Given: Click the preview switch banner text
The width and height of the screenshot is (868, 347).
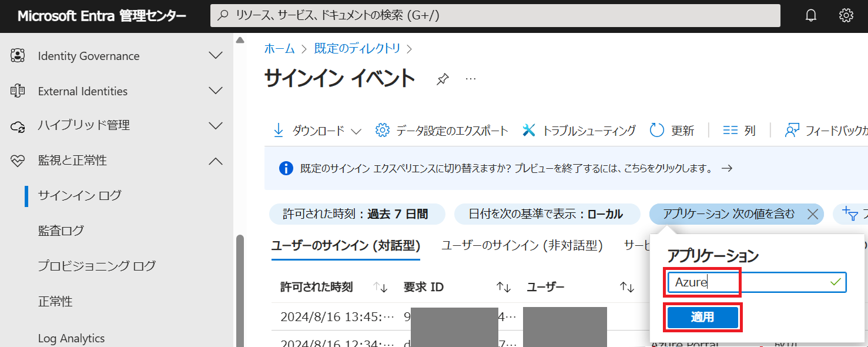Looking at the screenshot, I should point(506,169).
